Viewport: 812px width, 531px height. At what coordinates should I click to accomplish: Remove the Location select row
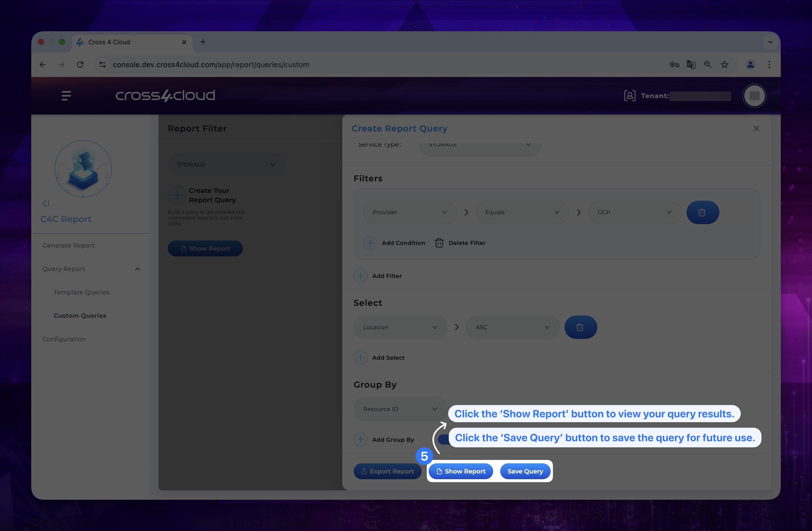(580, 327)
